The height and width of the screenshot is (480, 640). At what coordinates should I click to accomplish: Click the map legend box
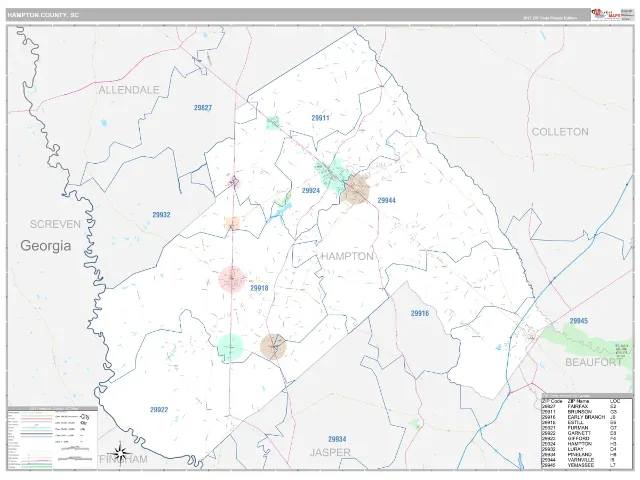(52, 438)
